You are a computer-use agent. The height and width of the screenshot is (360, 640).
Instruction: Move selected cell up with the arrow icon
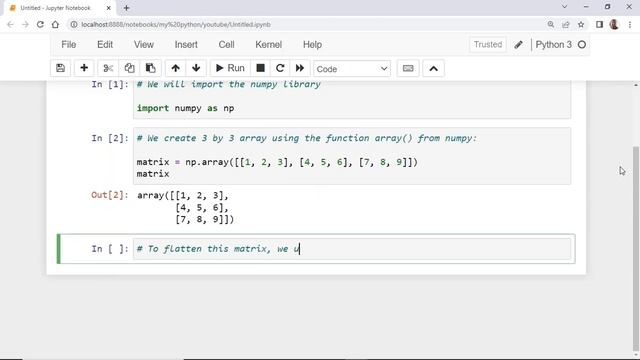[176, 68]
